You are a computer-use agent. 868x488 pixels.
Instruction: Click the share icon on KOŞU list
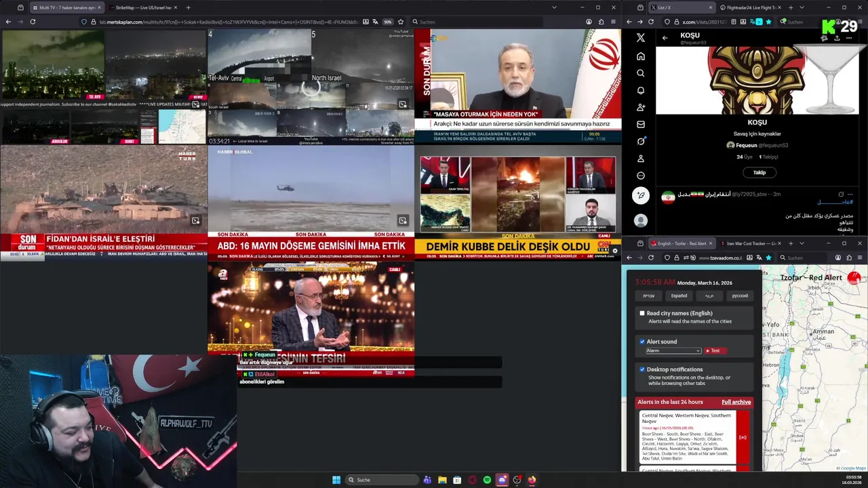coord(837,38)
